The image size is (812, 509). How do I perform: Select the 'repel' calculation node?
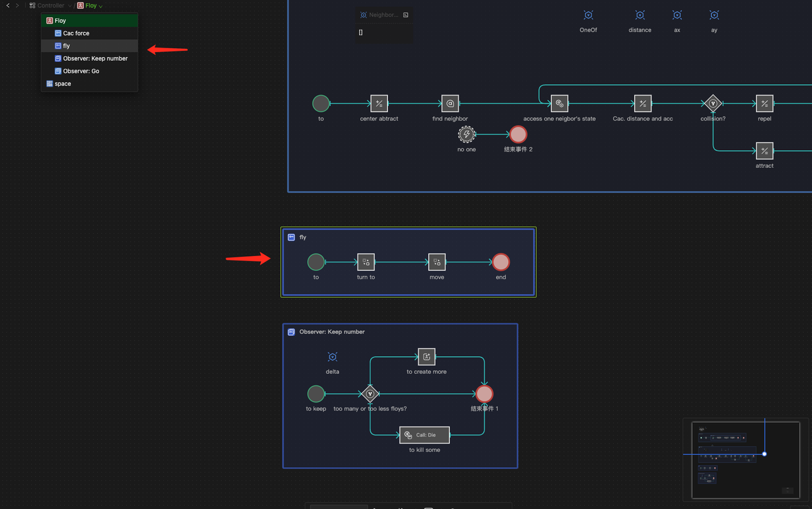(764, 103)
